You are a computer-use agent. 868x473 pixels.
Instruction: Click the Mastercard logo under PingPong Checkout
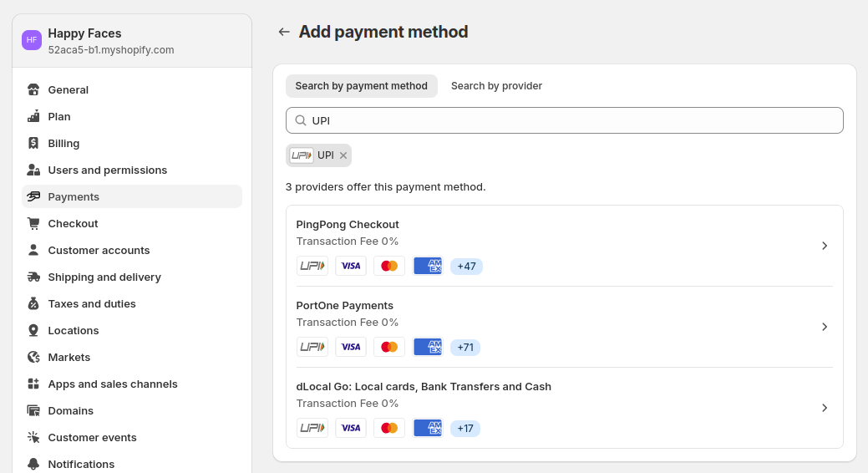pos(389,266)
